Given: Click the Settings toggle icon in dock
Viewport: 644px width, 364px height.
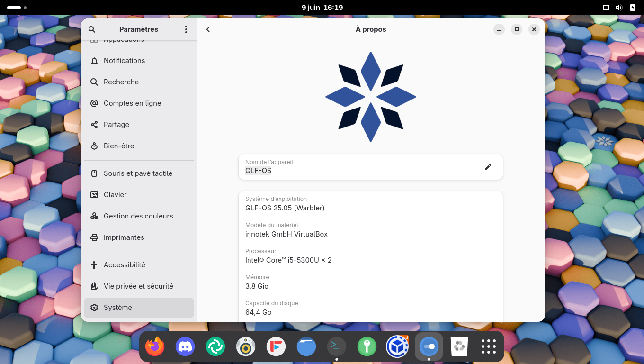Looking at the screenshot, I should (429, 347).
